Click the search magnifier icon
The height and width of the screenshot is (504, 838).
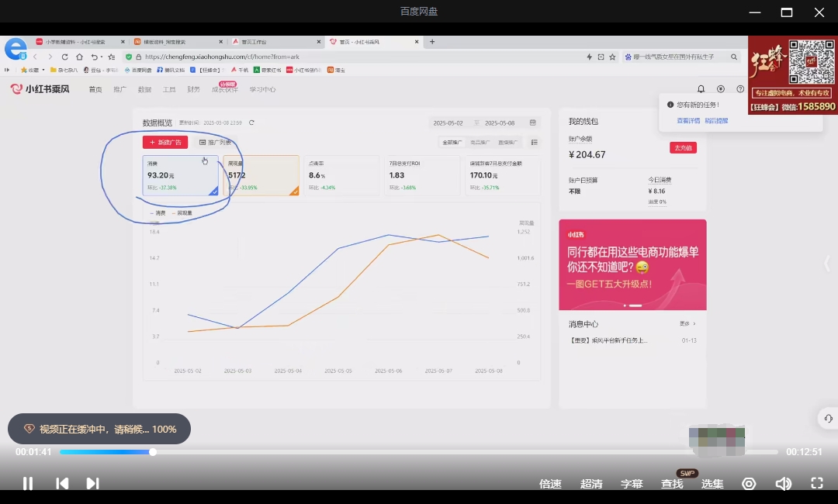click(734, 57)
